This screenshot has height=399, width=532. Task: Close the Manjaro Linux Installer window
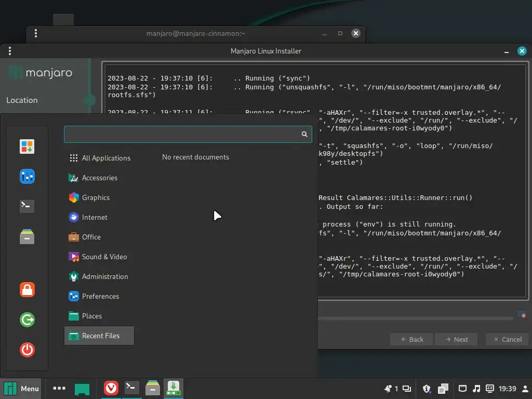[x=522, y=51]
